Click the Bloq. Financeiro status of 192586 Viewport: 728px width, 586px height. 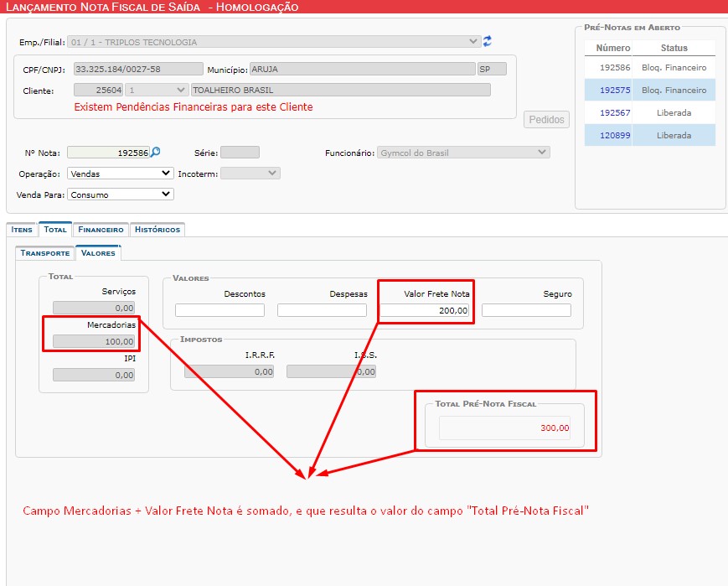point(674,67)
